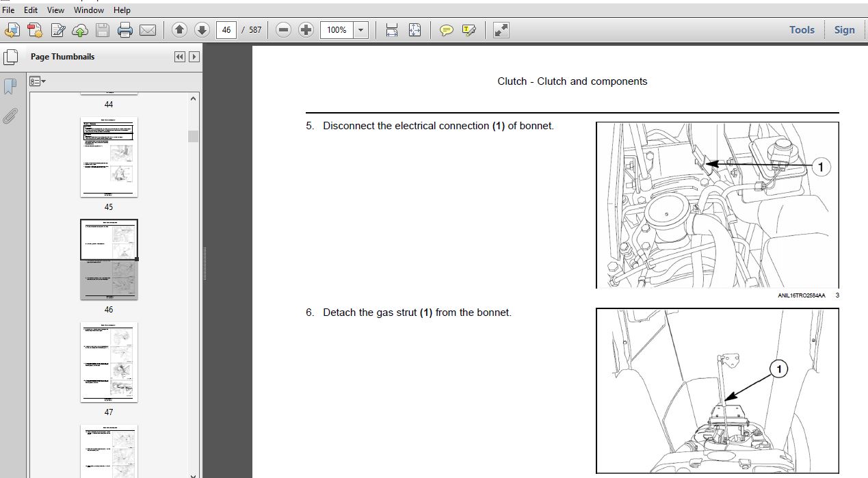Send the file with the envelope icon
Screen dimensions: 868x478
148,30
